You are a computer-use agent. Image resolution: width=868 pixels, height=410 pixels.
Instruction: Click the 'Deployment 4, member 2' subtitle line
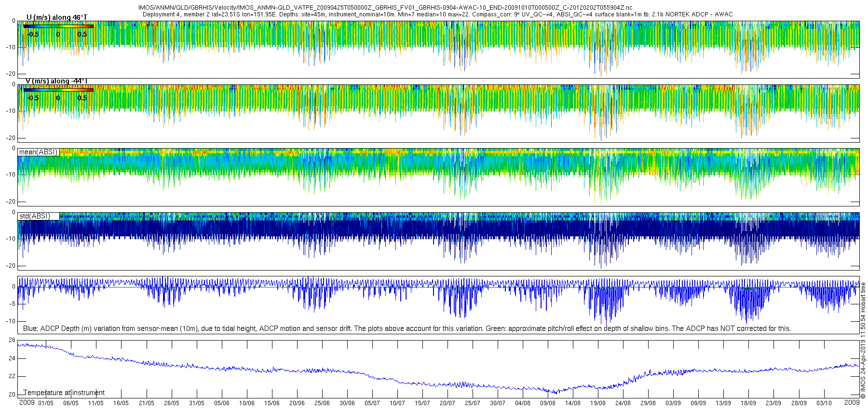[437, 14]
